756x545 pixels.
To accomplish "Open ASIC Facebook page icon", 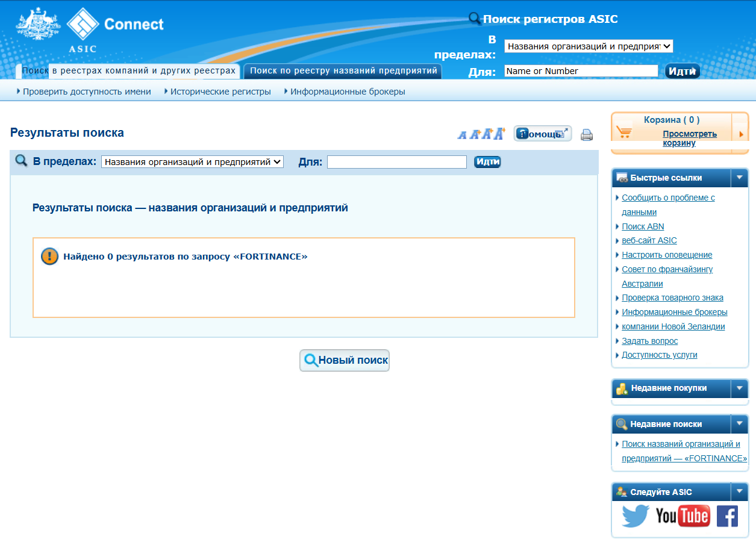I will 727,516.
